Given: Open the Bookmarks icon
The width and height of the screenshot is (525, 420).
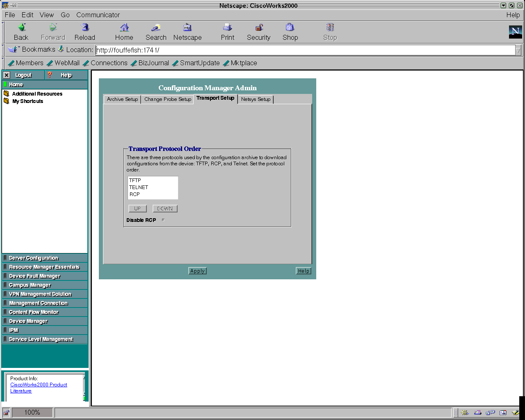Looking at the screenshot, I should pos(14,49).
